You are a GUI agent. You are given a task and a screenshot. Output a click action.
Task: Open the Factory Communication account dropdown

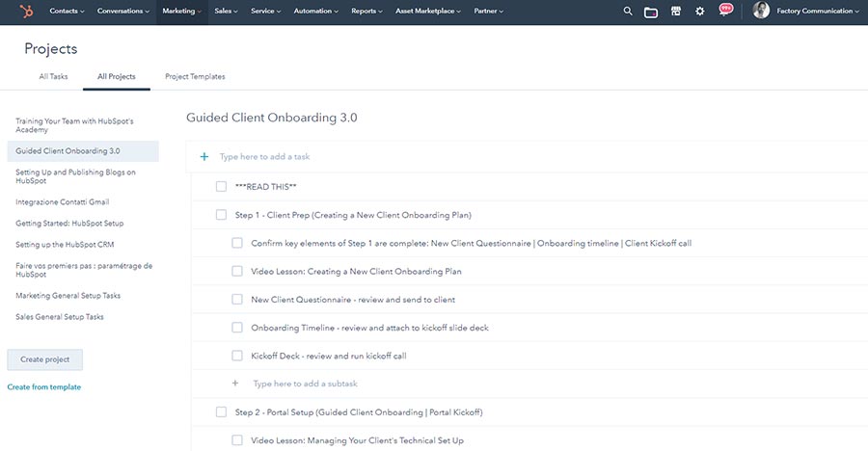point(818,11)
